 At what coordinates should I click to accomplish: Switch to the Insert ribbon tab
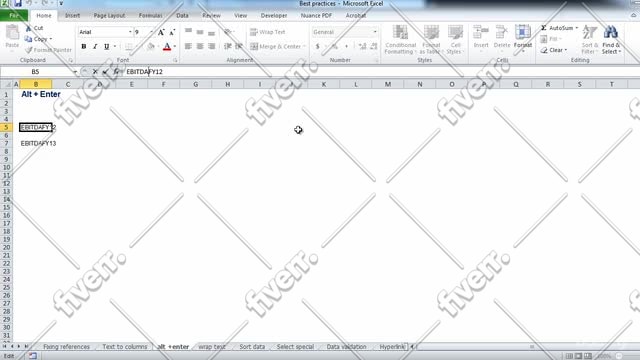[72, 16]
